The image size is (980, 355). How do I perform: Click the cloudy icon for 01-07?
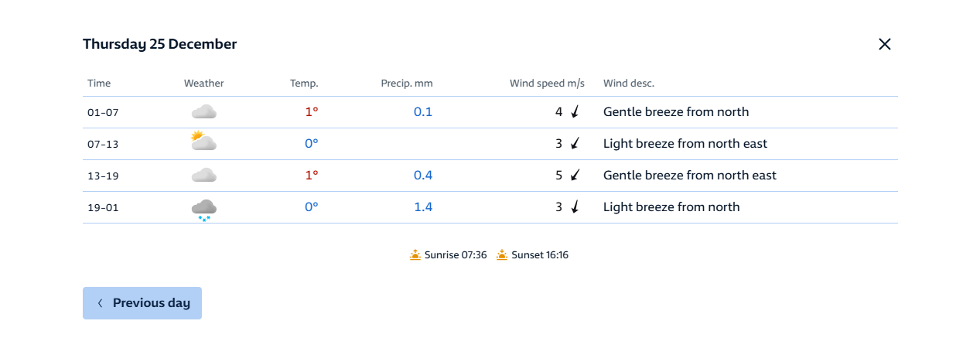point(204,112)
